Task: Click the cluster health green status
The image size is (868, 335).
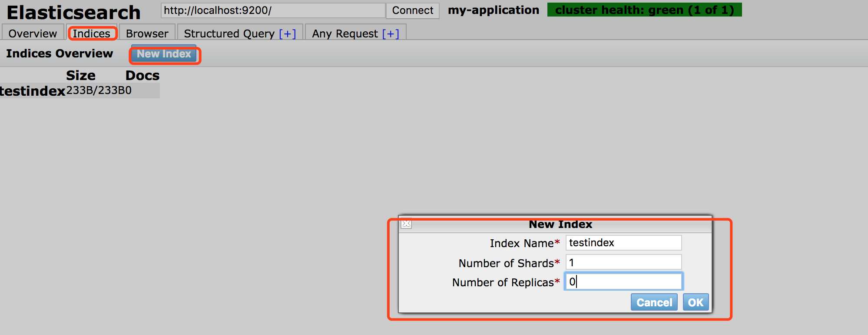Action: (x=644, y=10)
